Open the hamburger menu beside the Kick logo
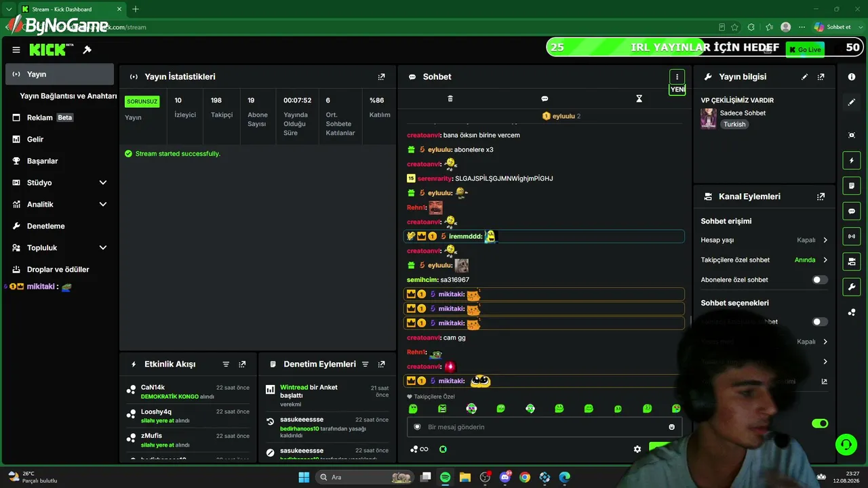 pyautogui.click(x=16, y=49)
